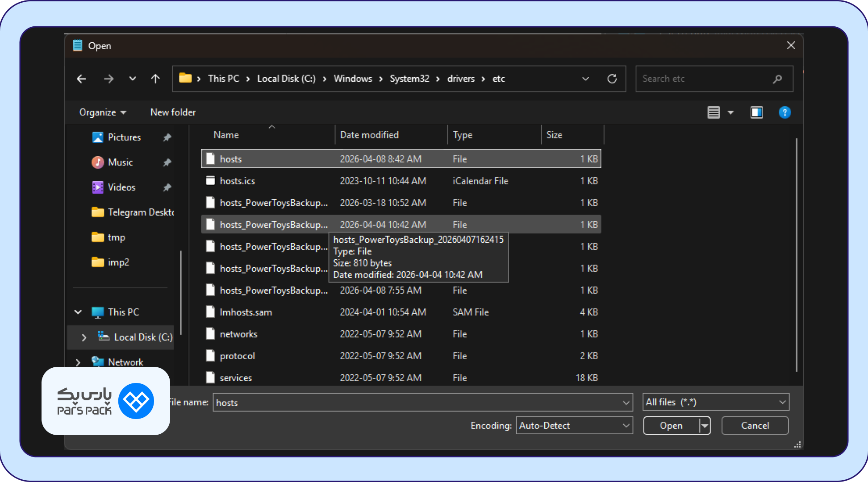This screenshot has width=868, height=482.
Task: Click the sidebar navigation scrollbar
Action: pos(180,292)
